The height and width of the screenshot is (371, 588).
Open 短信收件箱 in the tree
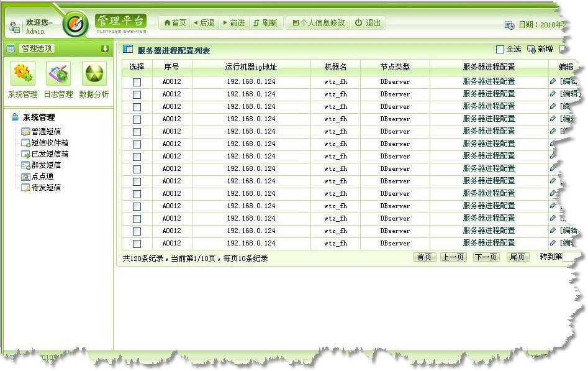pos(50,143)
